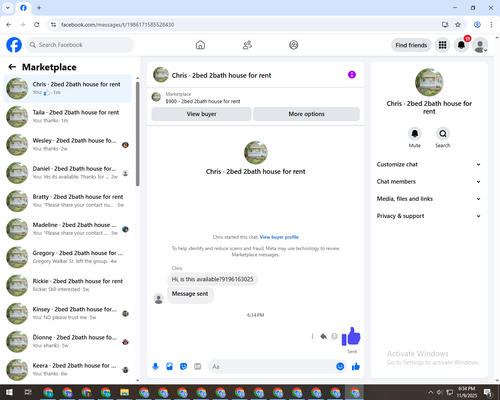This screenshot has width=500, height=400.
Task: Open emoji picker in message box
Action: [x=340, y=367]
